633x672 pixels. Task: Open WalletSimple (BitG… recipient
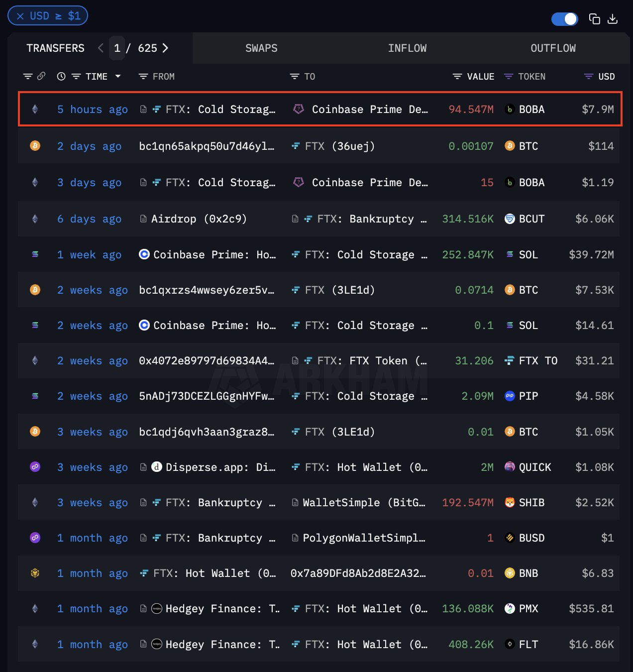[x=364, y=502]
